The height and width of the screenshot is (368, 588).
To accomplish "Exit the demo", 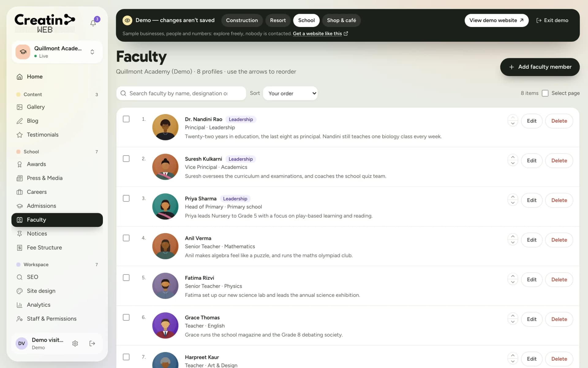I will pos(552,20).
